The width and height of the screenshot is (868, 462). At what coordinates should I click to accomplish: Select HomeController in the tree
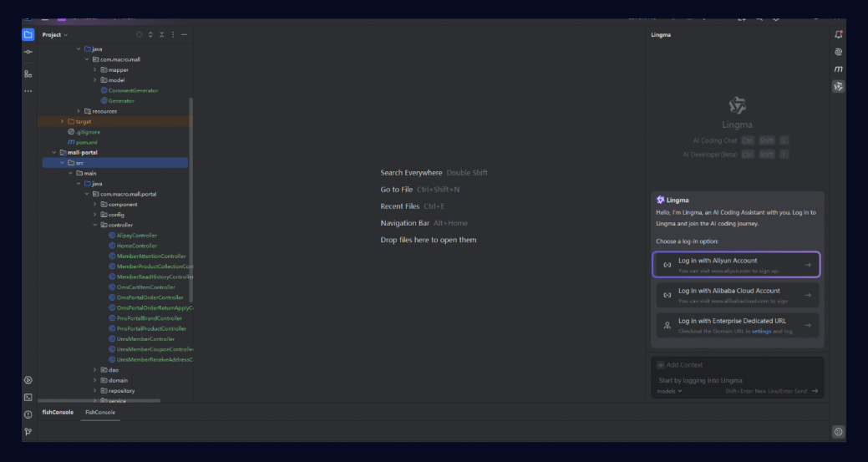coord(137,246)
